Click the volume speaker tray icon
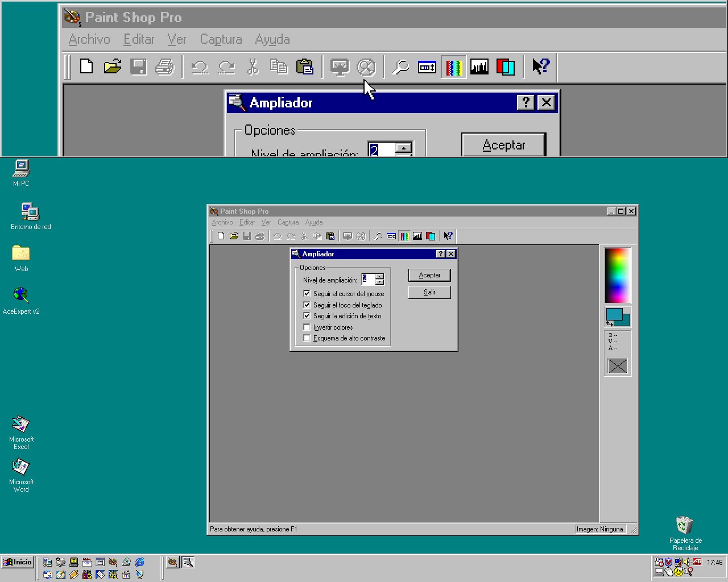This screenshot has width=728, height=582. pyautogui.click(x=687, y=562)
